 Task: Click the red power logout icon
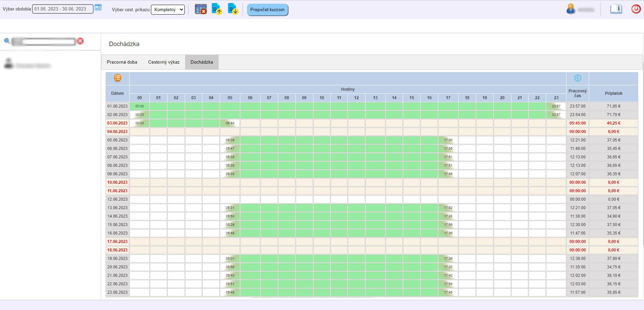point(636,9)
